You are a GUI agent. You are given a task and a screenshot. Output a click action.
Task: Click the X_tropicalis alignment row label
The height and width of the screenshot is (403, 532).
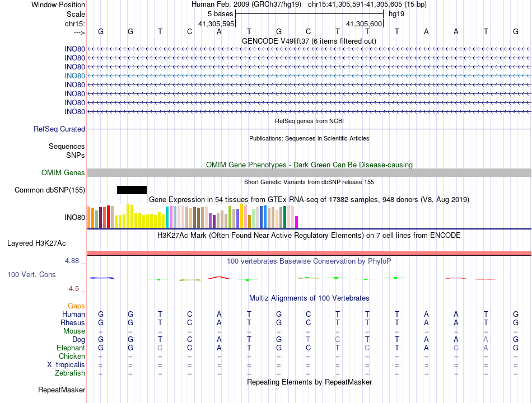(66, 365)
